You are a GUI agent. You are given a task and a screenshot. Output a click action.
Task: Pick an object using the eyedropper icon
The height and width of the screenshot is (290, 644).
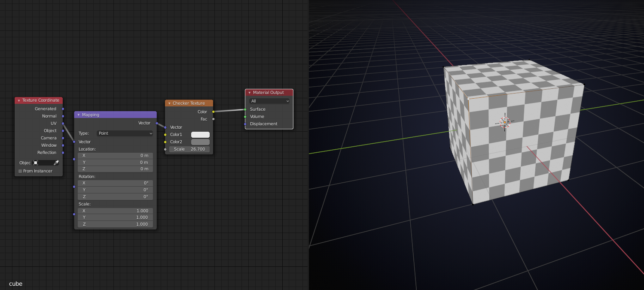[x=56, y=163]
